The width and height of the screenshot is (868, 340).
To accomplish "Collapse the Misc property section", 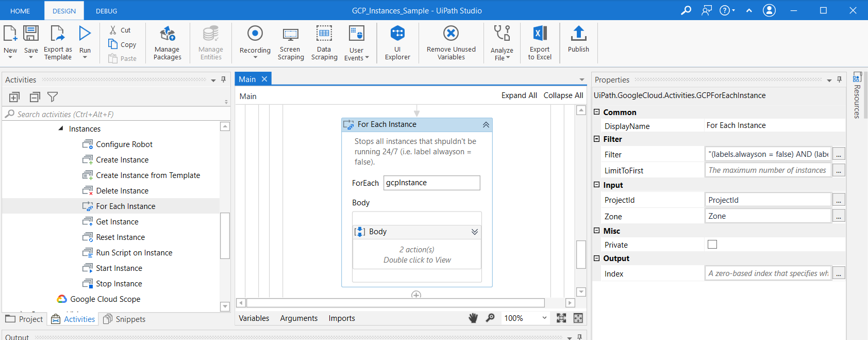I will click(597, 231).
